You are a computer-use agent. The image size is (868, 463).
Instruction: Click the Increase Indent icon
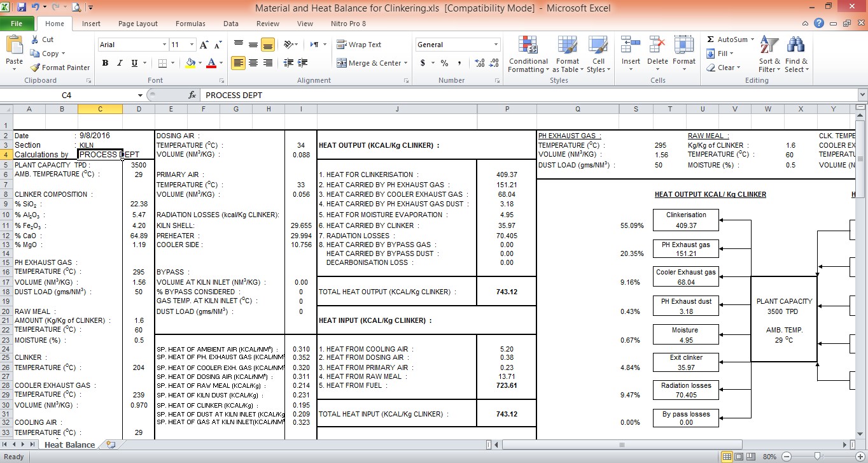coord(302,63)
